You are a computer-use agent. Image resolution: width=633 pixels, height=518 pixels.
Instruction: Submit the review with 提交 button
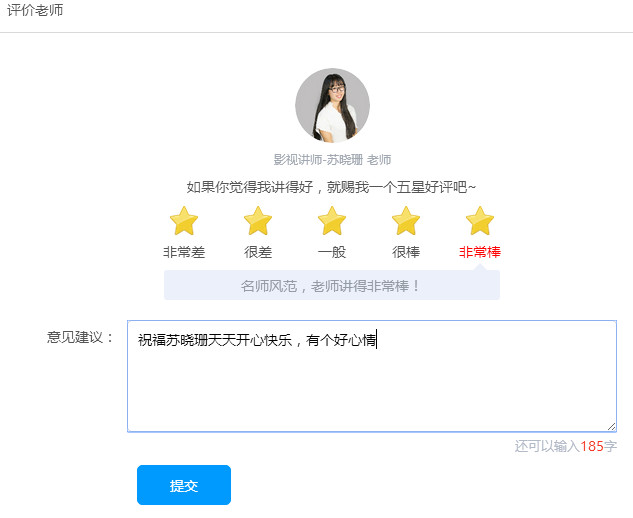[x=184, y=485]
